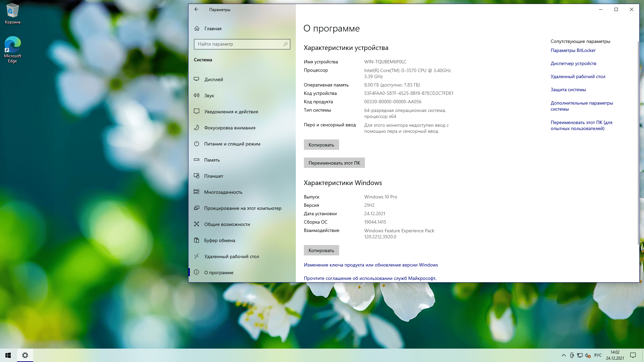Viewport: 644px width, 362px height.
Task: Click the product code 00330-80000-00000-AA056
Action: tap(393, 102)
